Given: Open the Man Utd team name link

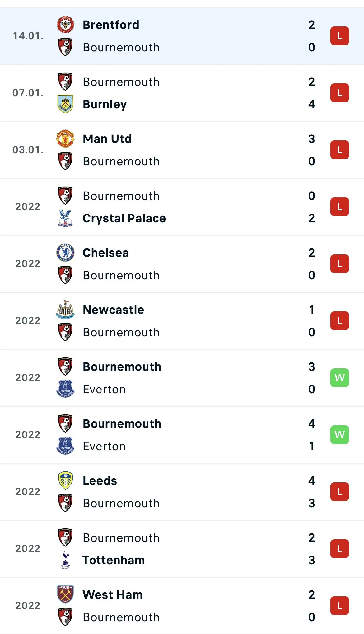Looking at the screenshot, I should tap(107, 139).
